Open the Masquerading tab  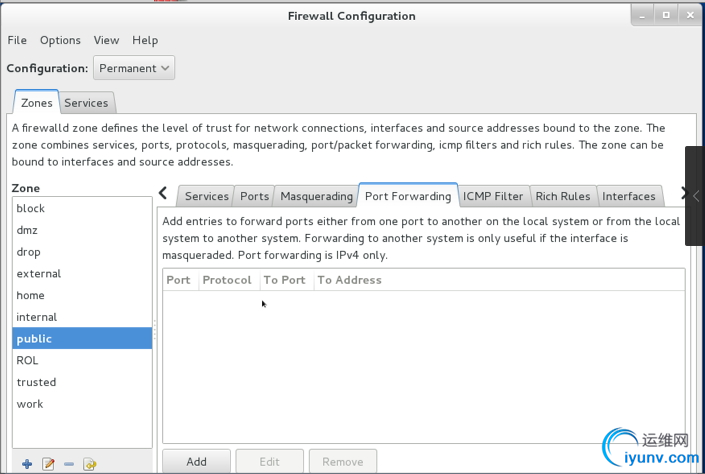click(316, 196)
